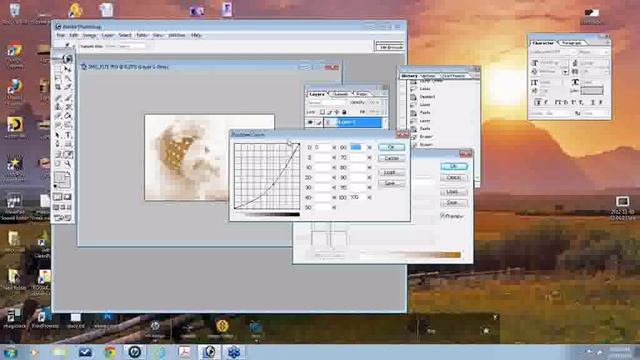This screenshot has width=640, height=360.
Task: Open the Image menu
Action: tap(89, 36)
